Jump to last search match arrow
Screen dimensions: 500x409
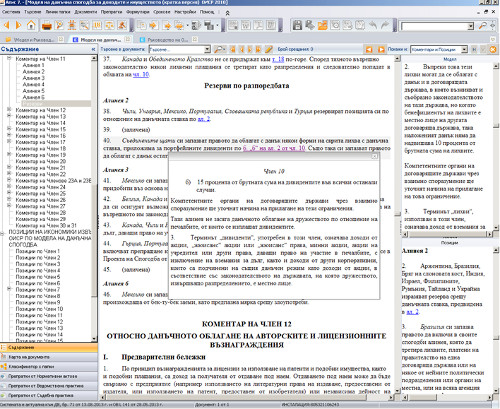click(x=258, y=49)
